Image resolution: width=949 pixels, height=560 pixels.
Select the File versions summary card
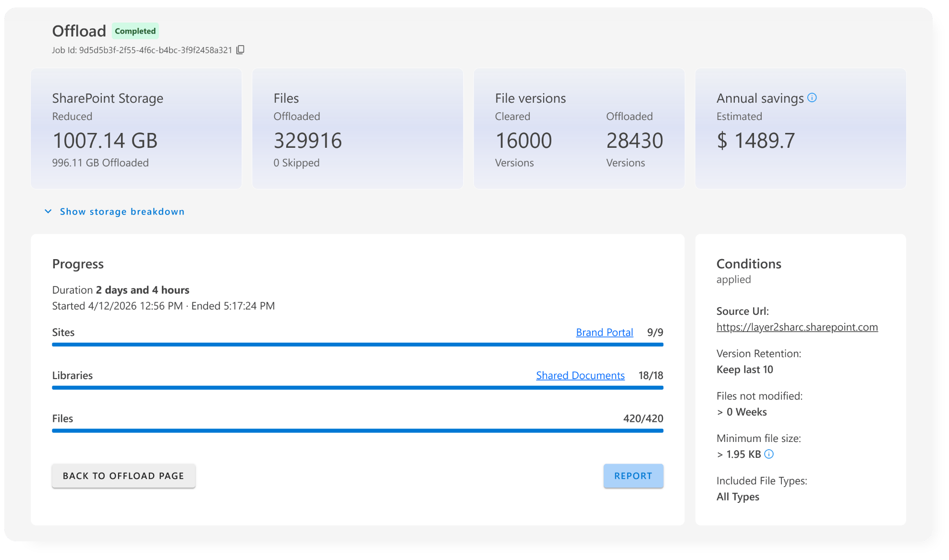(x=579, y=129)
